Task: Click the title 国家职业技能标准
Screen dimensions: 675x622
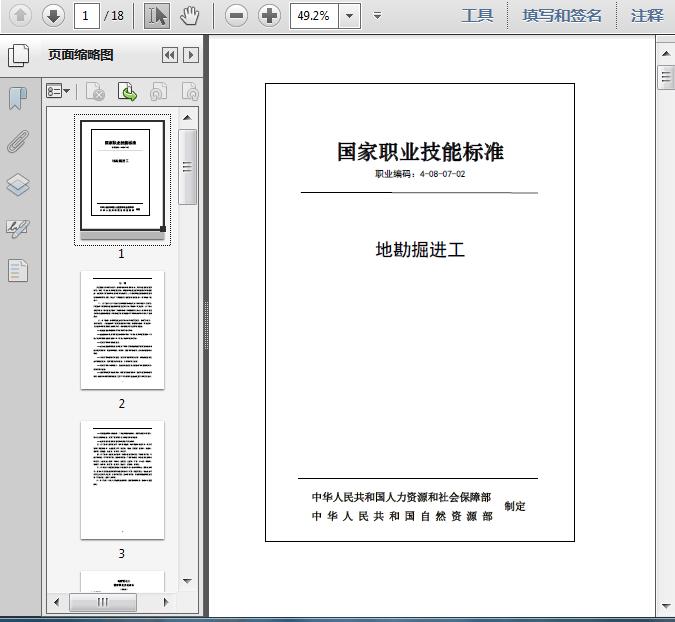Action: pos(420,152)
